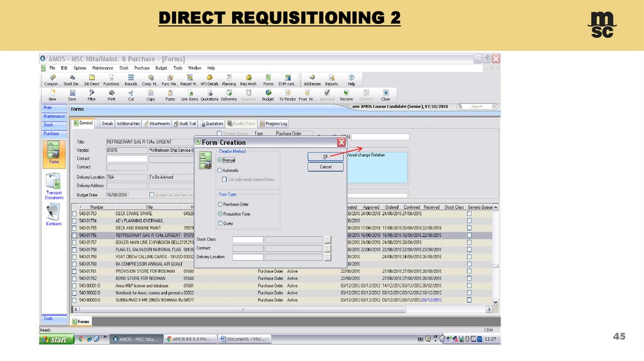This screenshot has height=361, width=644.
Task: Open the Budget menu
Action: pyautogui.click(x=161, y=68)
